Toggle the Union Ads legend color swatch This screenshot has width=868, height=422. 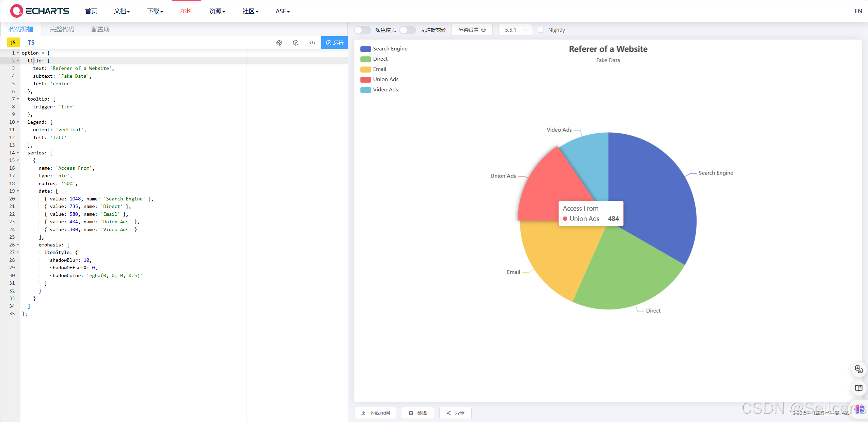coord(365,79)
